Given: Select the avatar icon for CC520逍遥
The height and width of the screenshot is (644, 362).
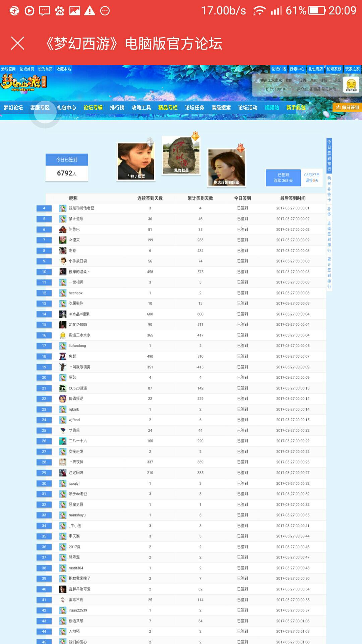Looking at the screenshot, I should (63, 388).
